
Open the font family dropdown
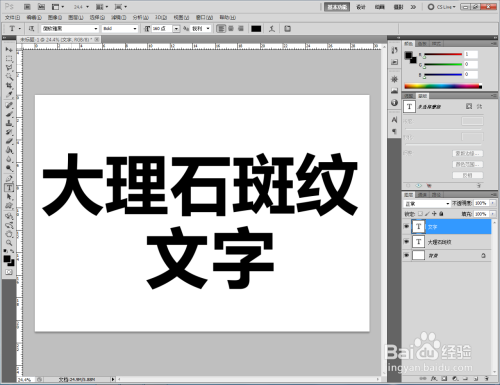[x=70, y=29]
